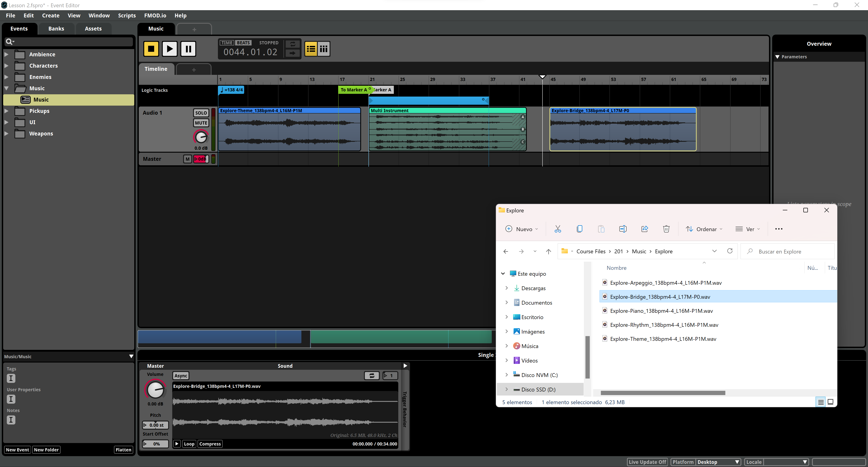Toggle TIME display mode
Viewport: 868px width, 467px height.
[x=227, y=43]
